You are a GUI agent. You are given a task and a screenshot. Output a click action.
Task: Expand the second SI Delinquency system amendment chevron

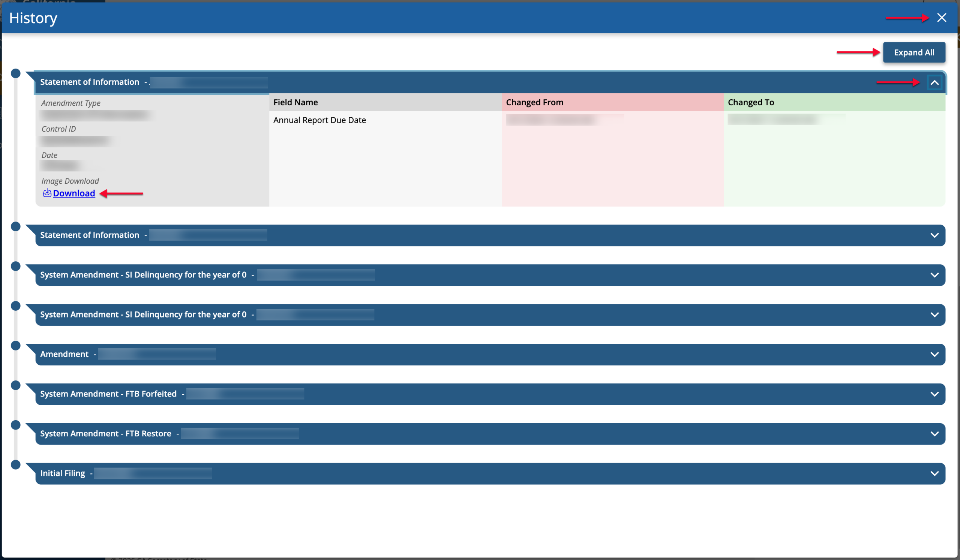click(934, 314)
